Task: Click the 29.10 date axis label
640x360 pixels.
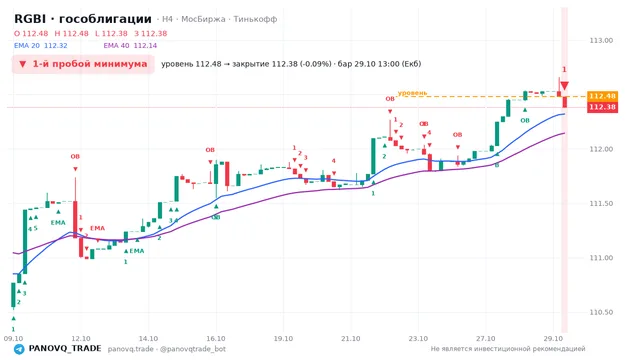Action: (x=553, y=338)
